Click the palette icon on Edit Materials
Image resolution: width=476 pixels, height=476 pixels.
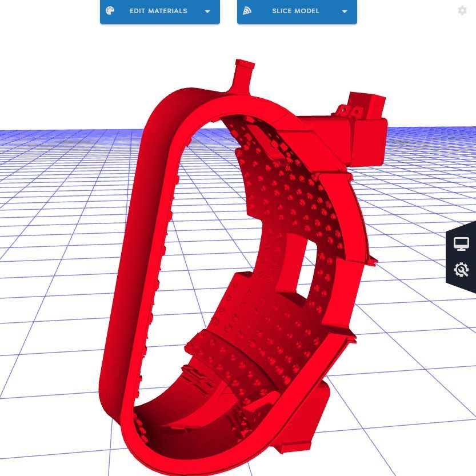[x=110, y=11]
